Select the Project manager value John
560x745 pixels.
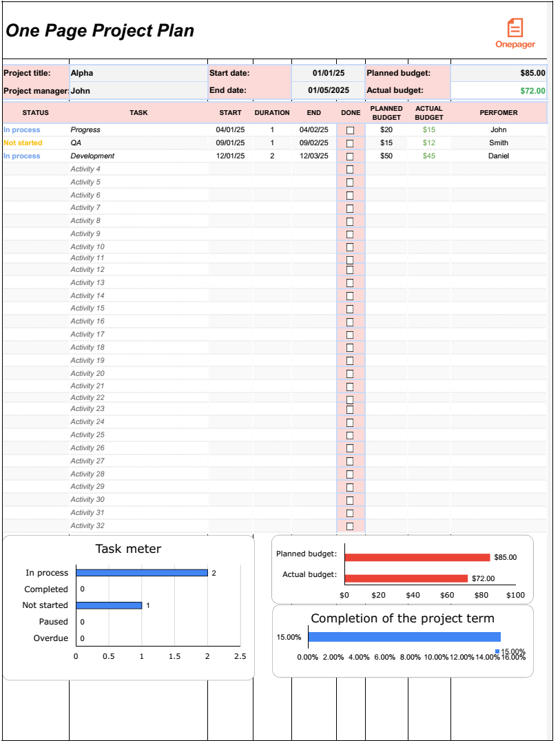[138, 91]
